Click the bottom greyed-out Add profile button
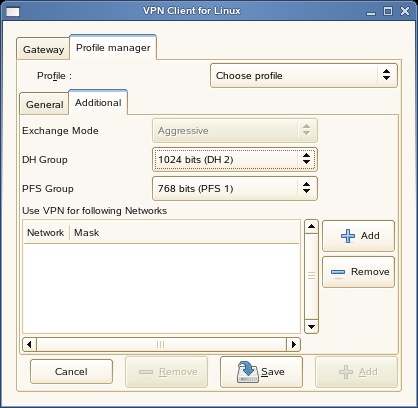 356,372
